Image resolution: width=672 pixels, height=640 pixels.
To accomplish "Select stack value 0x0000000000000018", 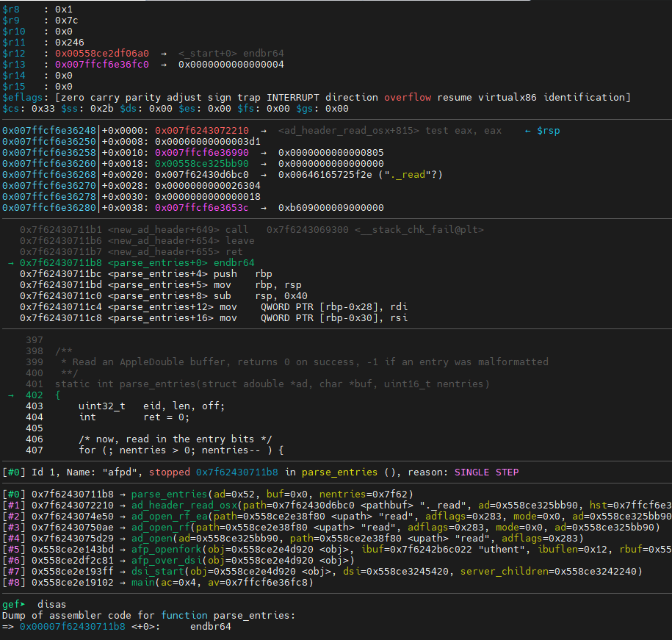I will pos(208,197).
